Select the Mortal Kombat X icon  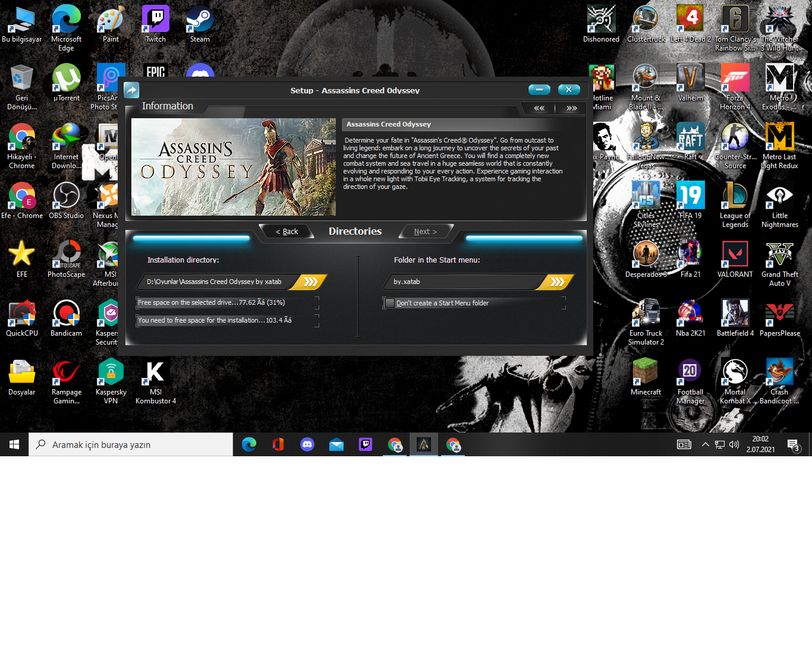pos(735,381)
